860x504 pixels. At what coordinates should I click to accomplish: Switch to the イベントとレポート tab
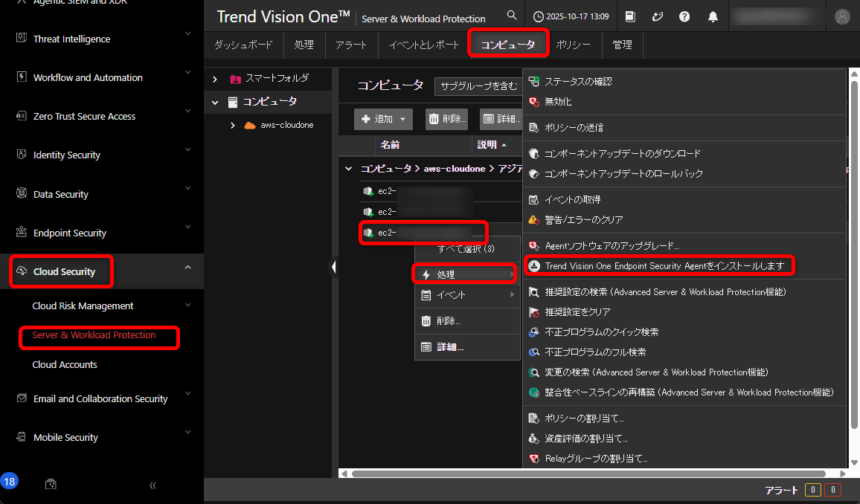pyautogui.click(x=423, y=45)
